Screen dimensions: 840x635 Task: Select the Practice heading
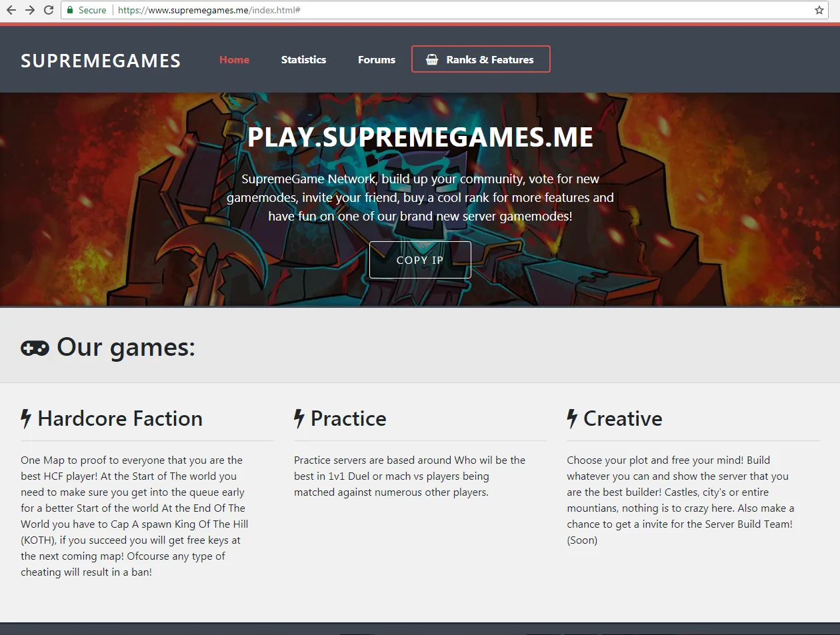click(x=349, y=418)
